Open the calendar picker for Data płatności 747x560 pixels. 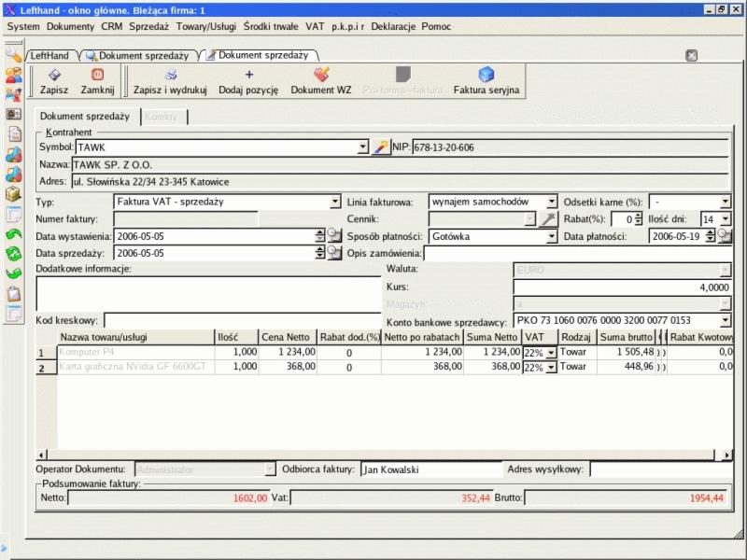coord(724,236)
